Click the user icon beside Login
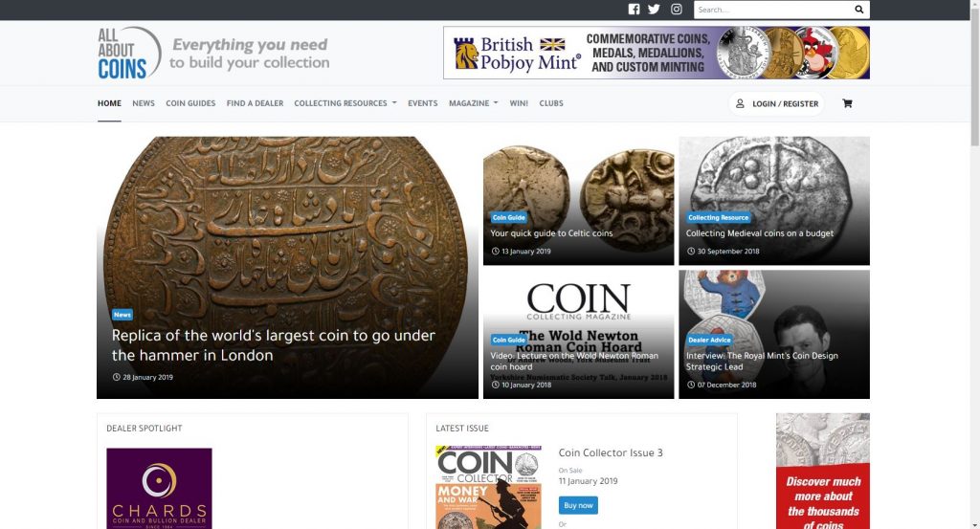 (x=740, y=103)
